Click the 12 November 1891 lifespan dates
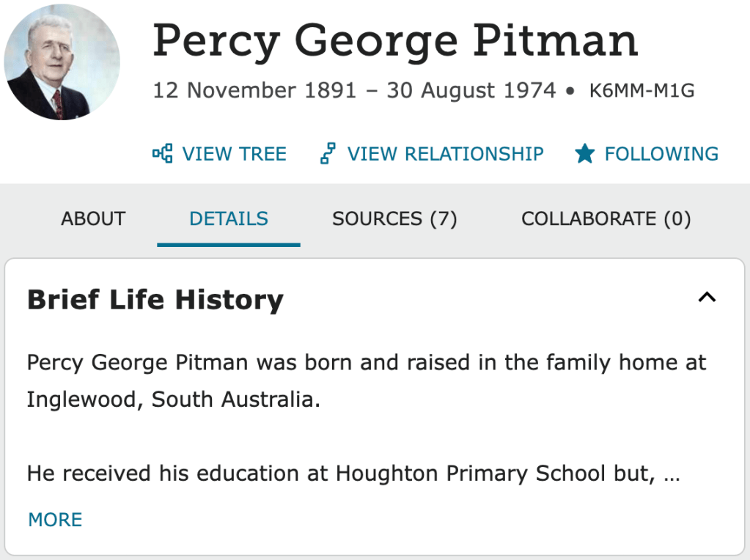Viewport: 750px width, 560px height. click(254, 91)
